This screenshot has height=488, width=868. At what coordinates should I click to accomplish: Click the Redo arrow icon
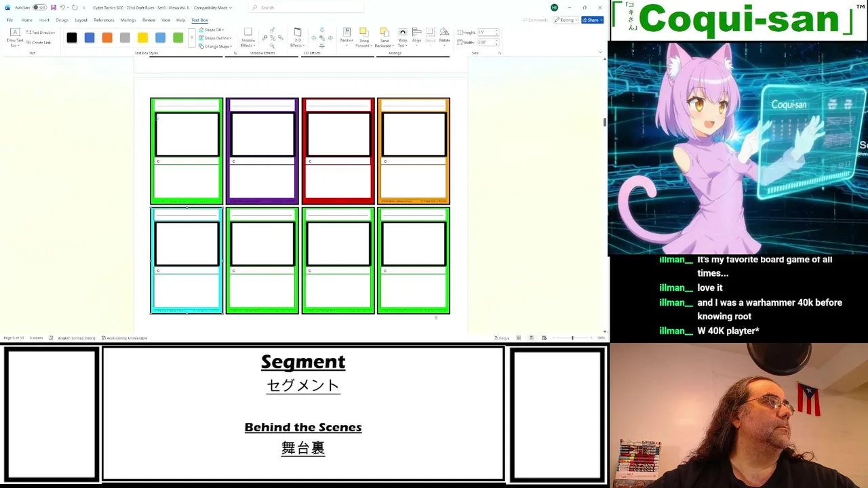75,7
